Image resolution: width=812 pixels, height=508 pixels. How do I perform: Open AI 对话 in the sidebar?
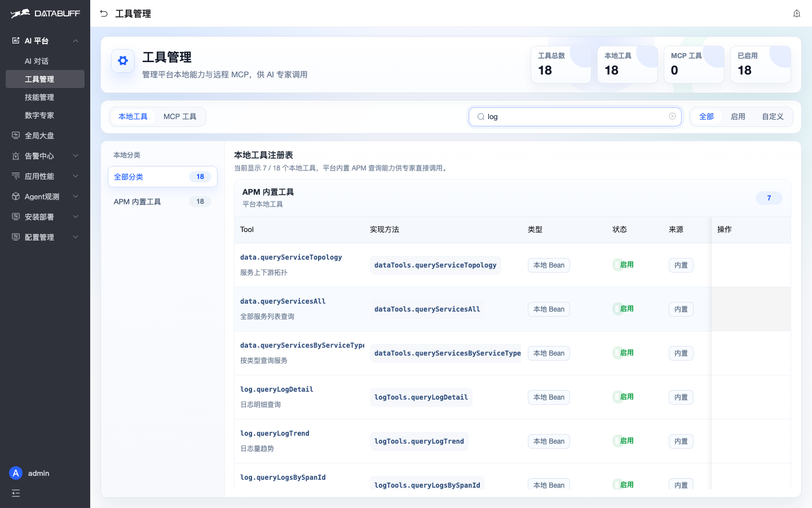(x=45, y=61)
